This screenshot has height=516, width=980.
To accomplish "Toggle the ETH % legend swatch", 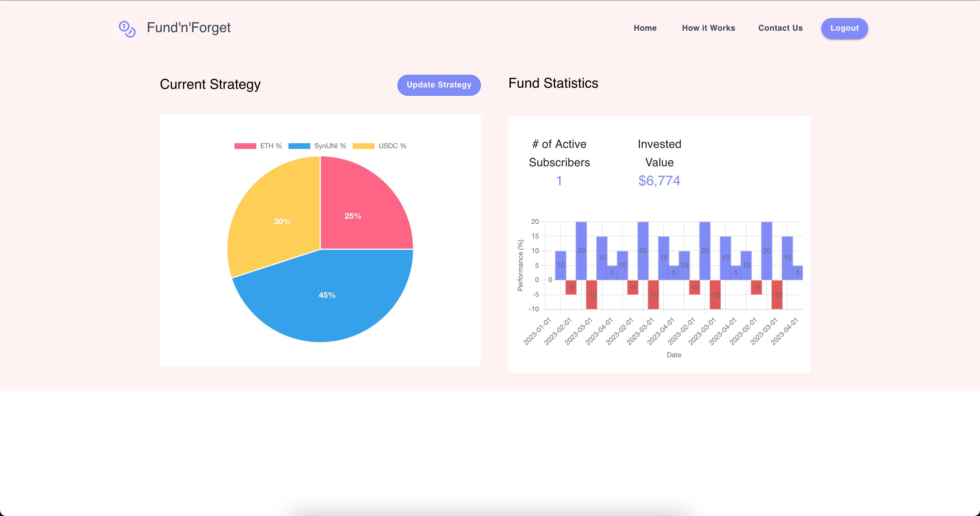I will point(245,146).
